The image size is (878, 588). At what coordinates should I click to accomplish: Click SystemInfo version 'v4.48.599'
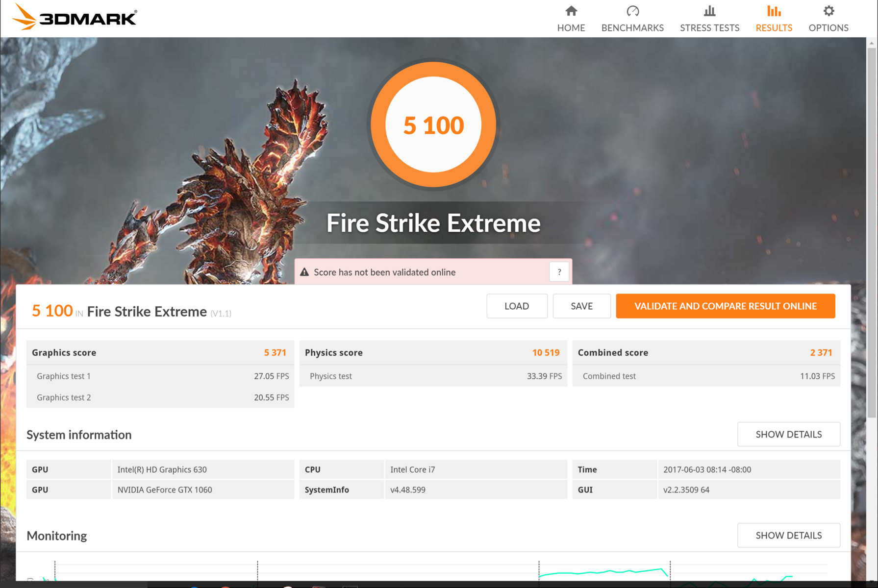click(408, 490)
